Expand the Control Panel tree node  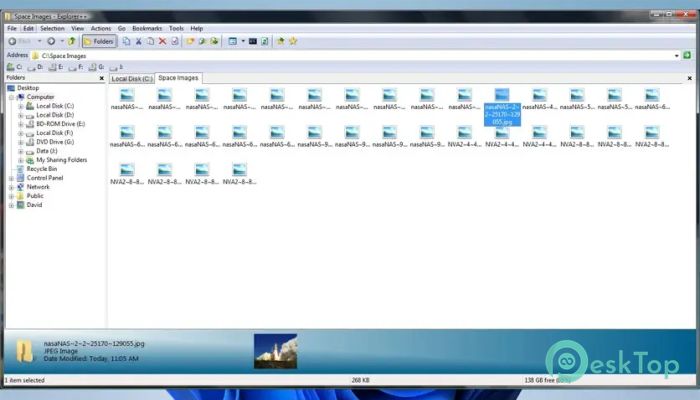12,178
